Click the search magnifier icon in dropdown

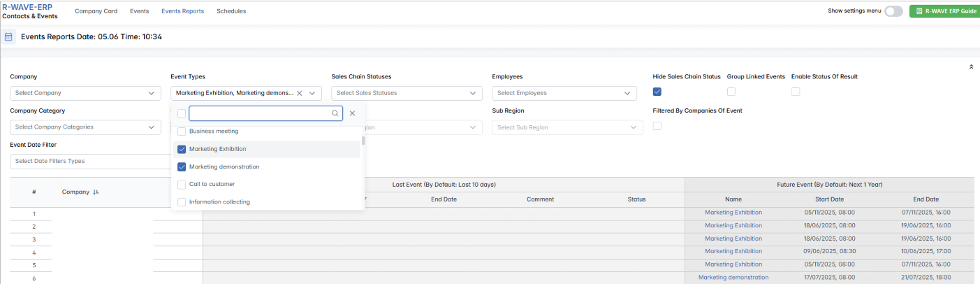[x=335, y=113]
